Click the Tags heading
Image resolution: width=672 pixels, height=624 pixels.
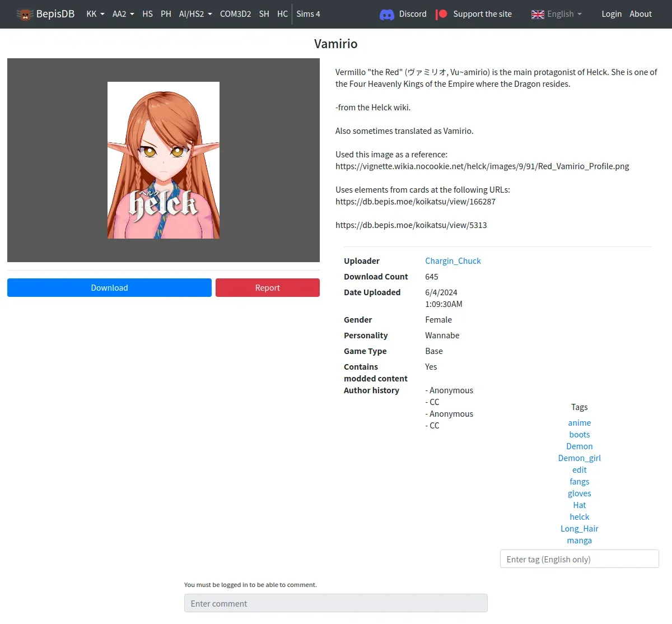[580, 407]
